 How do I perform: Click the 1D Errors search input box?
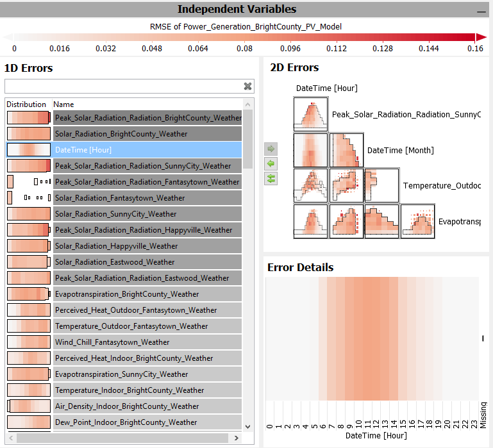(122, 87)
